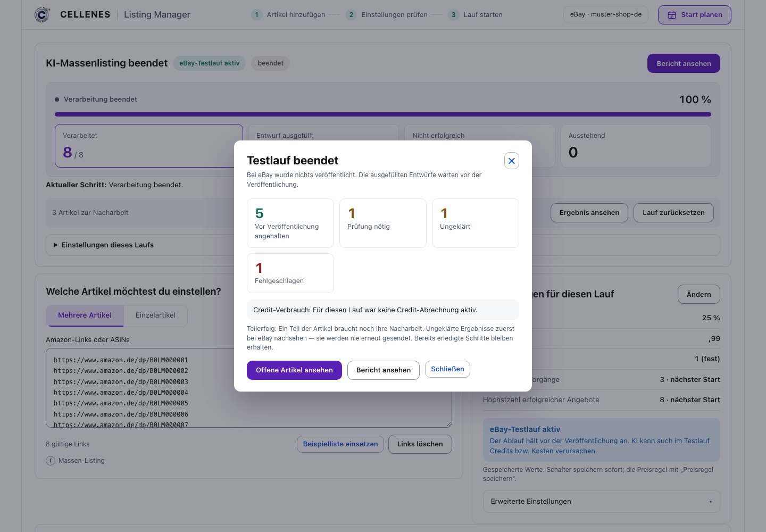
Task: Select the eBay muster-shop-de account chip
Action: (x=606, y=14)
